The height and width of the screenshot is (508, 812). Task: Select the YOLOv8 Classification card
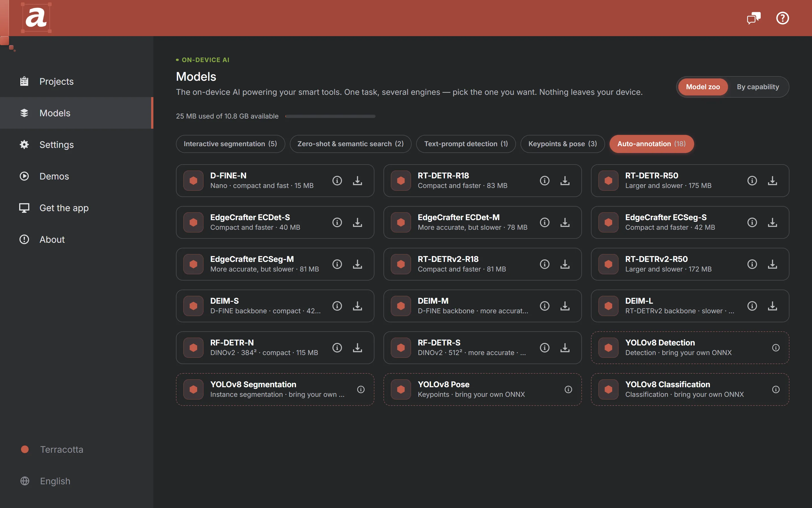pos(690,389)
